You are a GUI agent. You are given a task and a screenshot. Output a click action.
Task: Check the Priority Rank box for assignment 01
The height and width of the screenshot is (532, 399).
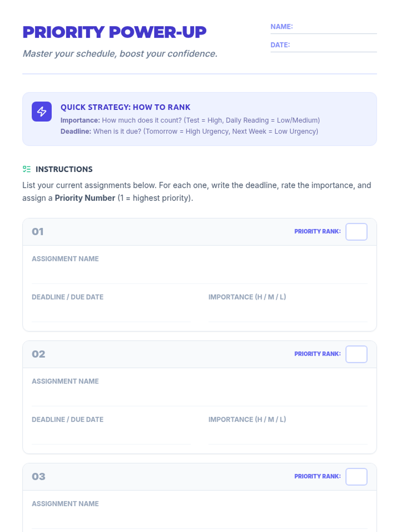point(356,232)
